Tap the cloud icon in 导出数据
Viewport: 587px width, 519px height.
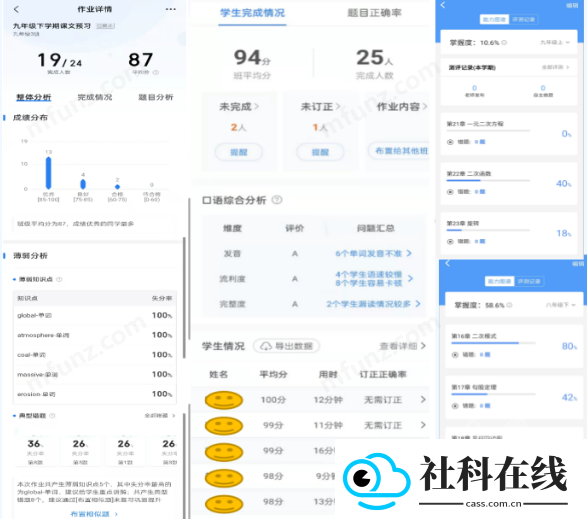(266, 346)
